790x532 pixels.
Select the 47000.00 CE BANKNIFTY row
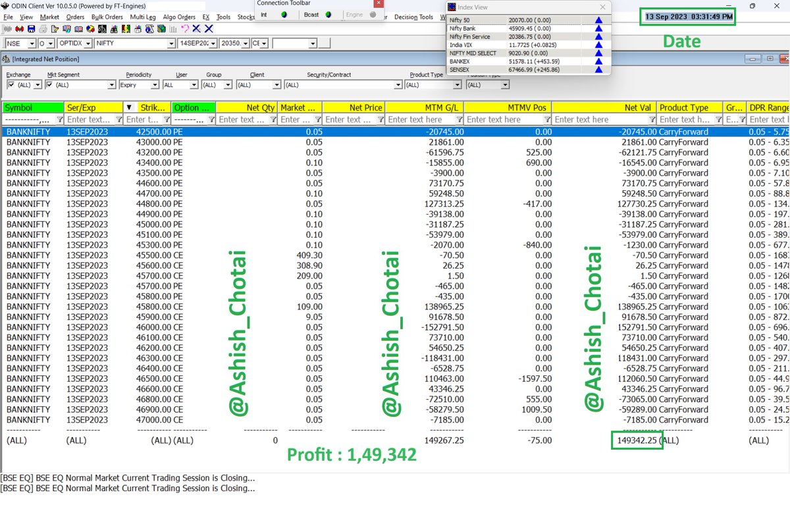[x=395, y=419]
